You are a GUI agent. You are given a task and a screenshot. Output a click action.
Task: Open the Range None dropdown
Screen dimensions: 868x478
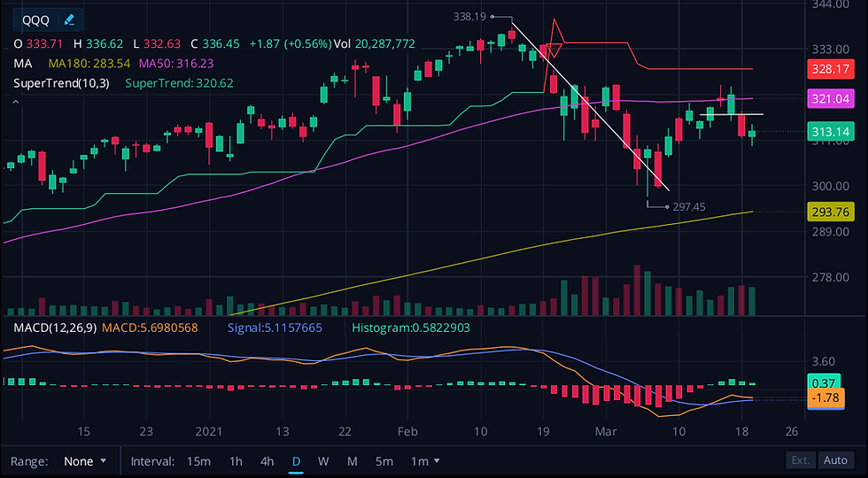85,461
